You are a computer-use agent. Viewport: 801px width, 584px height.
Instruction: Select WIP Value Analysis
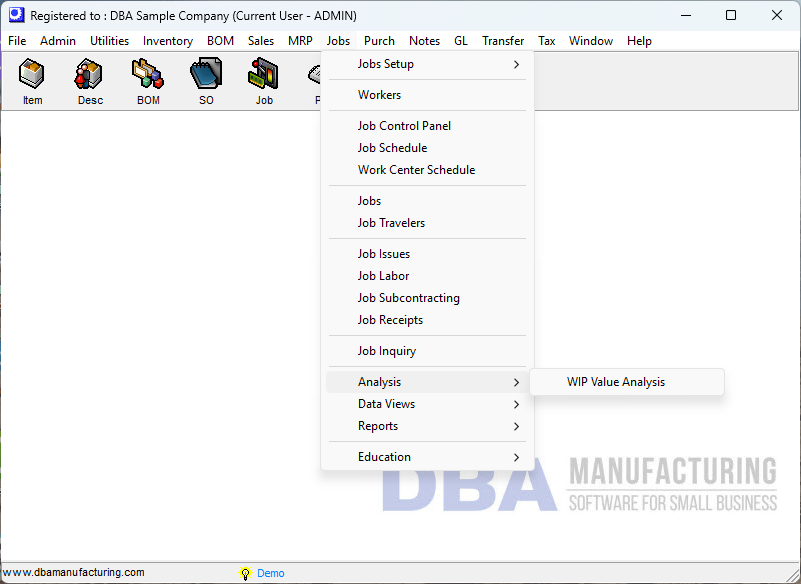tap(627, 382)
